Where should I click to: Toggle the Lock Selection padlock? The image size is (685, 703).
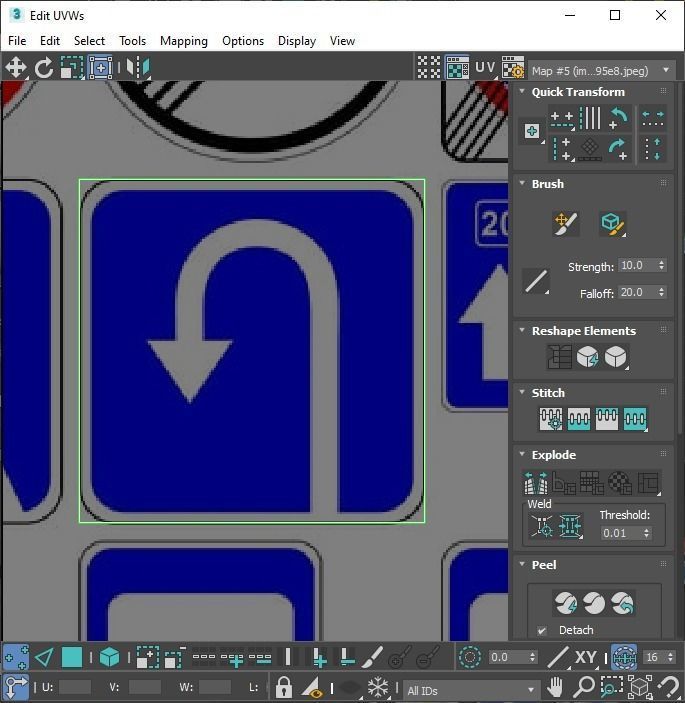tap(283, 686)
